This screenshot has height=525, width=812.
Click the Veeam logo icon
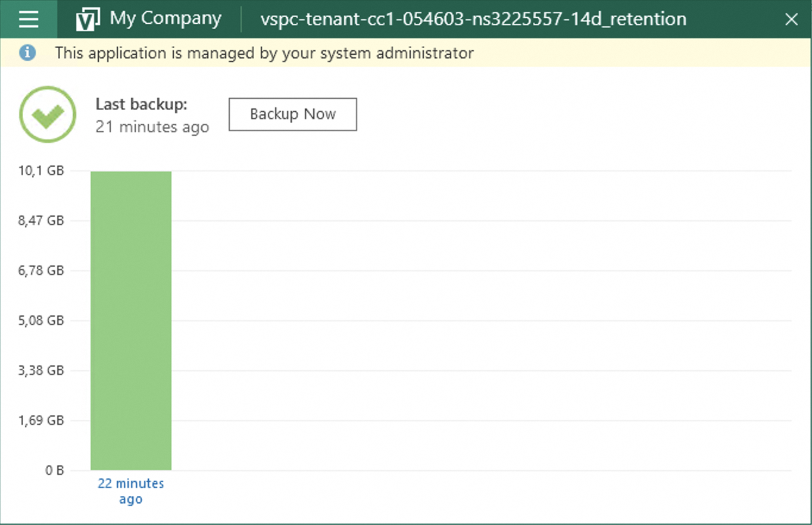click(88, 20)
